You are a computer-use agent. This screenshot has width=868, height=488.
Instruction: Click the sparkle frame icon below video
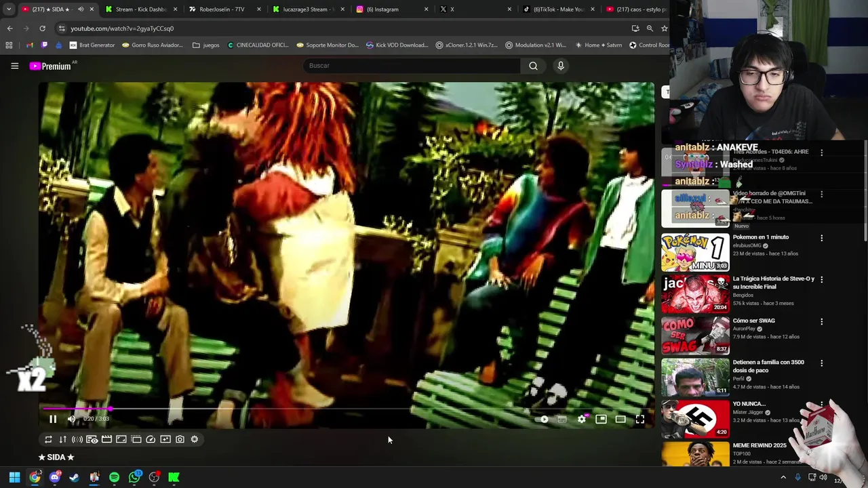[165, 439]
